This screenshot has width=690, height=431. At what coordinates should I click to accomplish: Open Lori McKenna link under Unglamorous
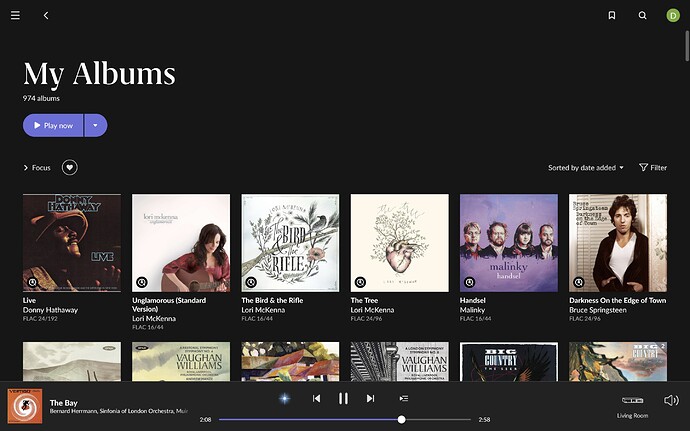(x=154, y=318)
